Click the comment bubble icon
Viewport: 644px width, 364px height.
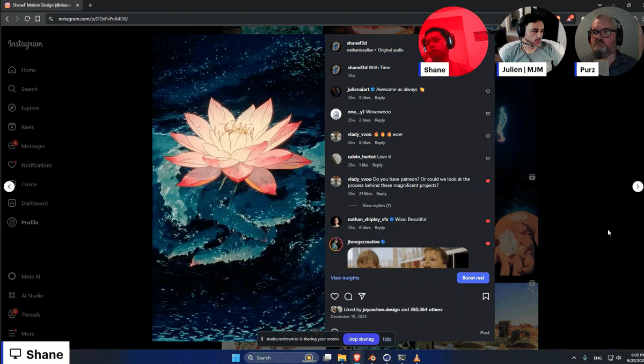(x=348, y=296)
